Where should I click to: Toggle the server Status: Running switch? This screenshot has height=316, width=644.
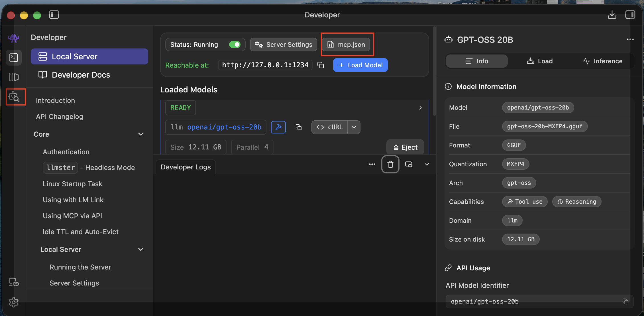tap(235, 44)
